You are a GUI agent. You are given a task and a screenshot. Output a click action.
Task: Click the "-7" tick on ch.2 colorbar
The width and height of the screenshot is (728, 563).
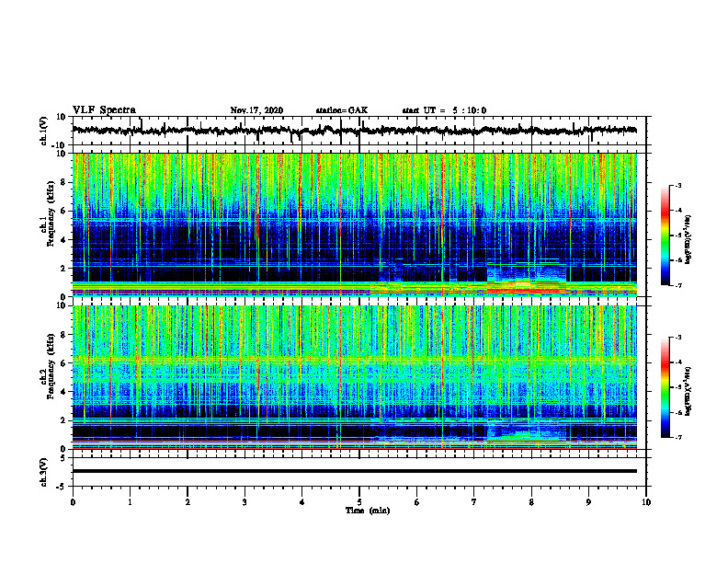678,438
